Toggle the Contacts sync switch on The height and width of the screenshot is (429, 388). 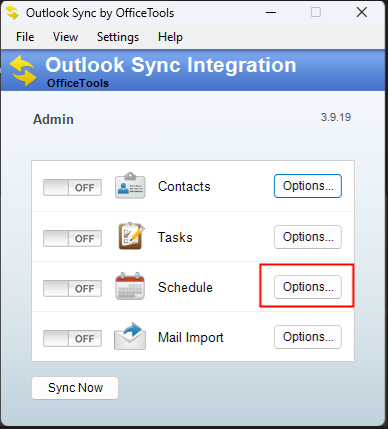point(72,188)
